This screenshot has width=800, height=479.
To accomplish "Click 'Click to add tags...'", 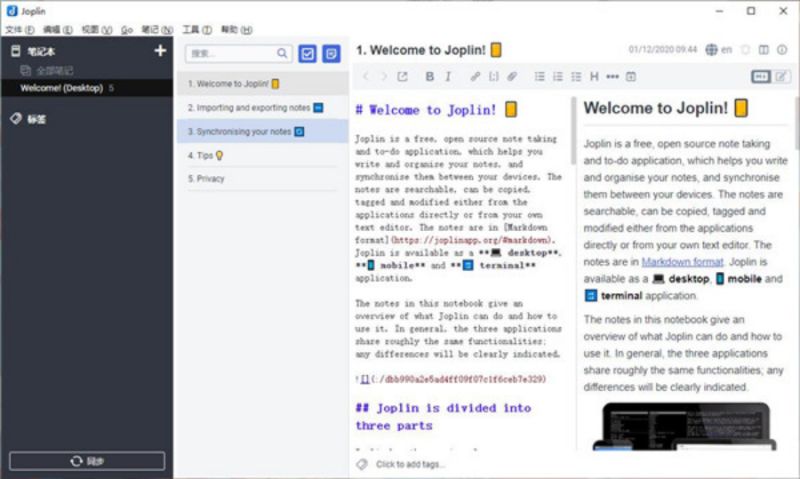I will 410,464.
